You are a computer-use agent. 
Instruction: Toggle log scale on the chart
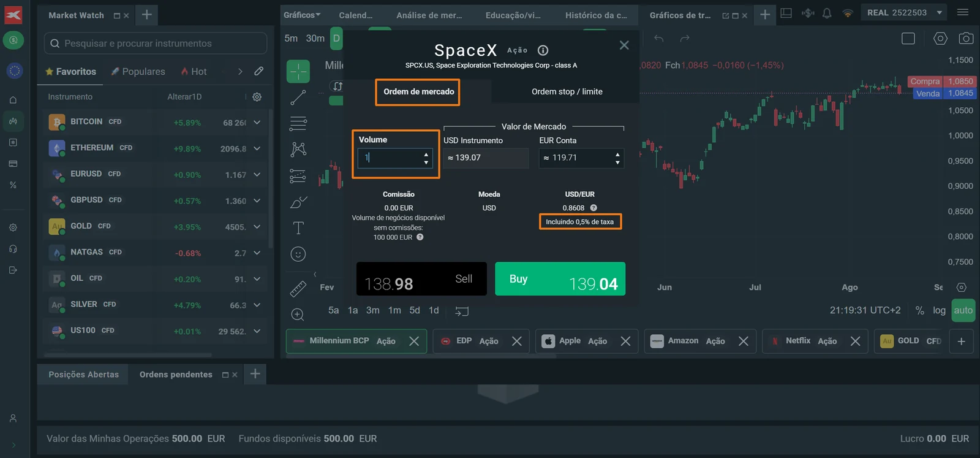(x=939, y=311)
